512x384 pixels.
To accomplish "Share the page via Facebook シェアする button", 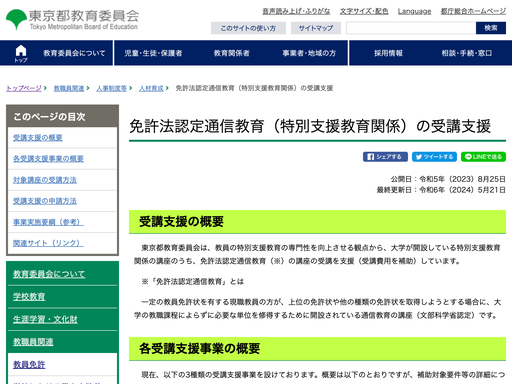I will coord(385,157).
